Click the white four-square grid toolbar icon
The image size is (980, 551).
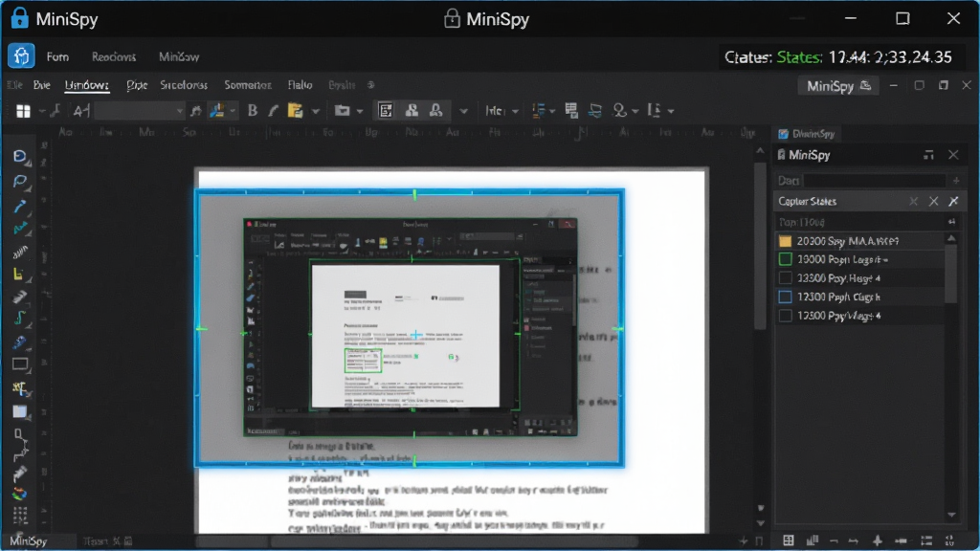(23, 111)
